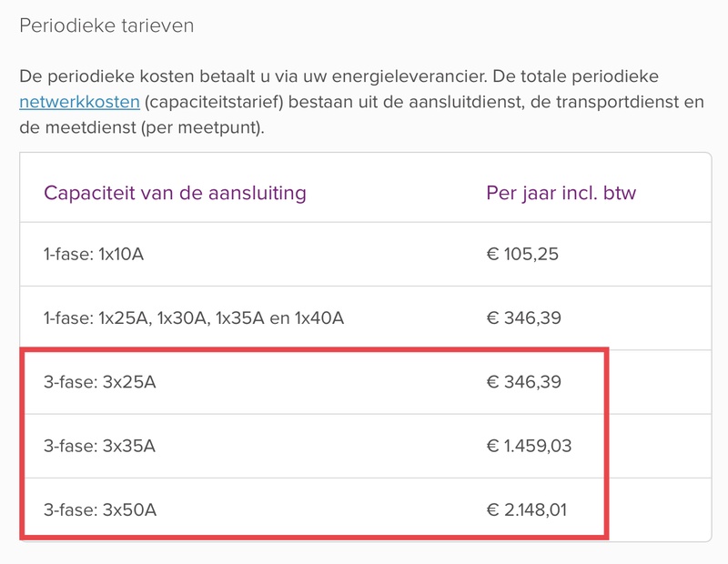Click the € 105,25 price
Screen dimensions: 728x564
[522, 254]
